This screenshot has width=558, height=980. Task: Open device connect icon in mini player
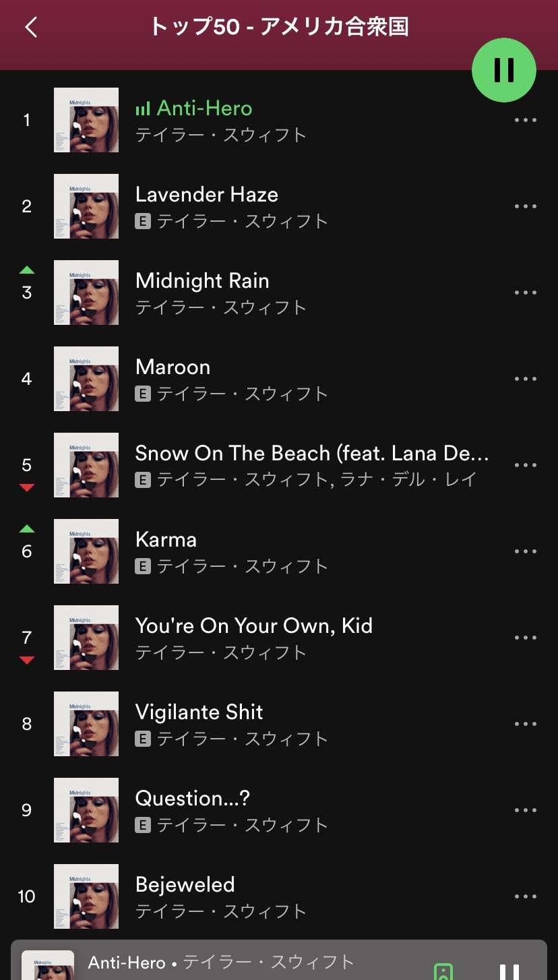pyautogui.click(x=443, y=971)
